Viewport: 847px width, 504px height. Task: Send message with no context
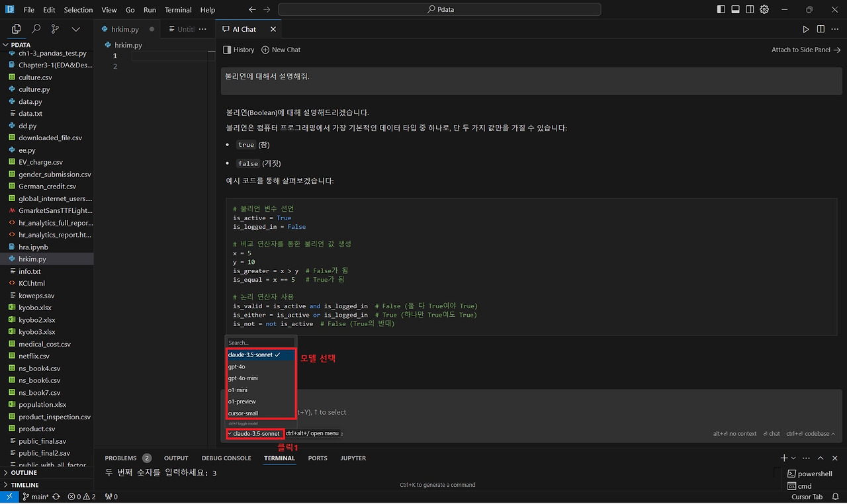735,434
